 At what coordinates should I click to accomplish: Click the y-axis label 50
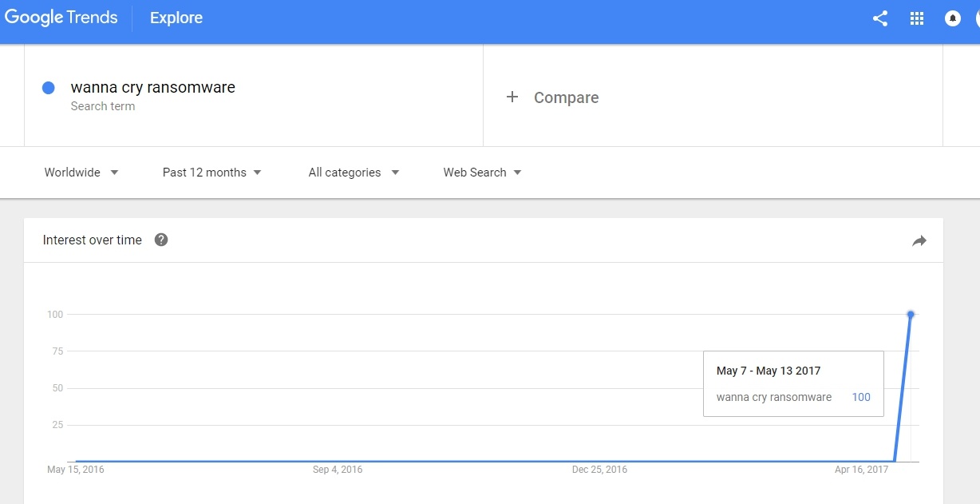pyautogui.click(x=57, y=388)
